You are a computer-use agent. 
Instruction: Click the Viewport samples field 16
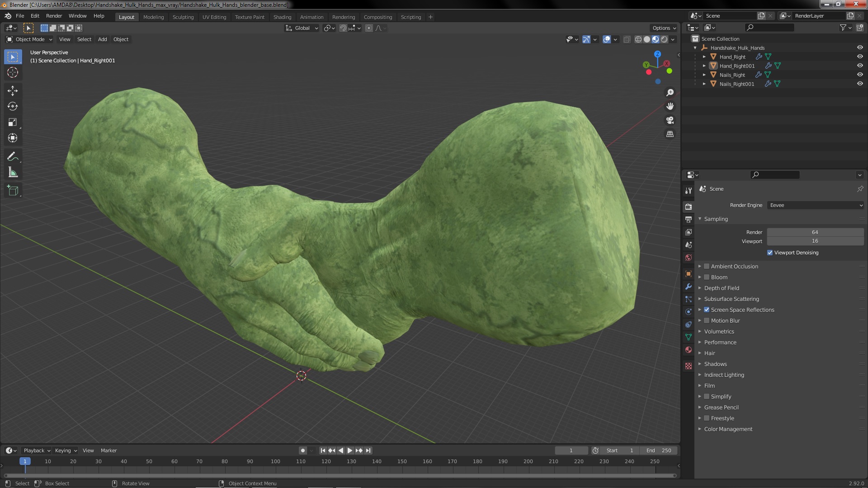815,241
